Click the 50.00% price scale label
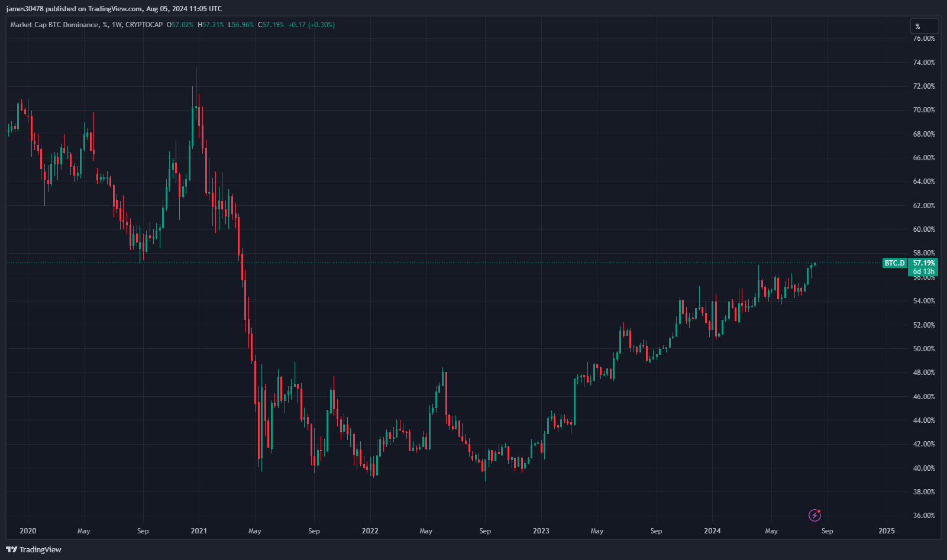This screenshot has width=947, height=560. tap(924, 349)
